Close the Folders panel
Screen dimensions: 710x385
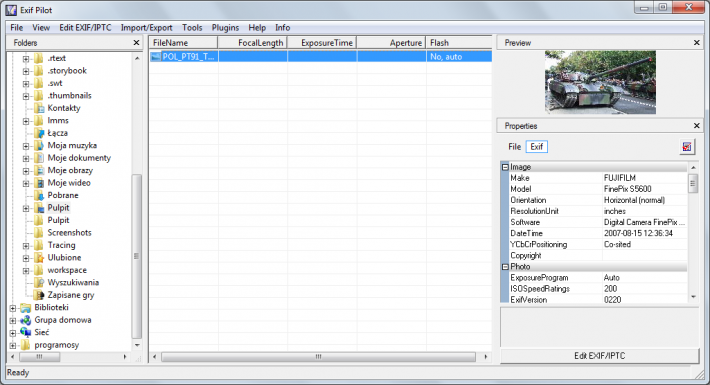[136, 43]
